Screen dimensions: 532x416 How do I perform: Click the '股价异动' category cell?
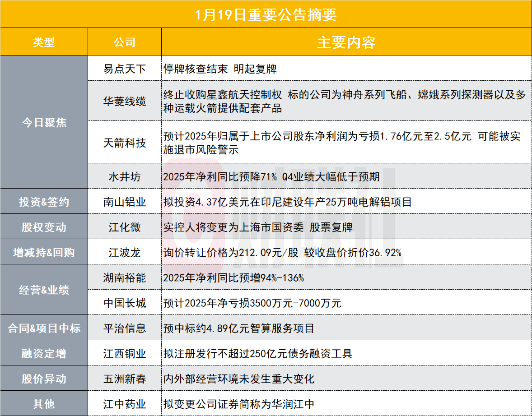click(x=44, y=379)
